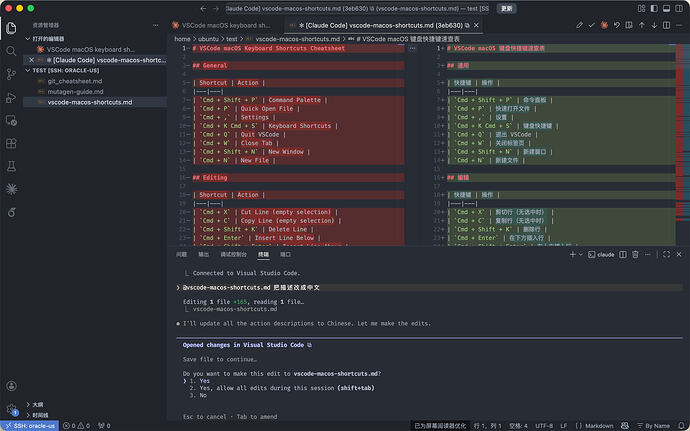Switch to the 输出 output tab
690x431 pixels.
pyautogui.click(x=203, y=254)
